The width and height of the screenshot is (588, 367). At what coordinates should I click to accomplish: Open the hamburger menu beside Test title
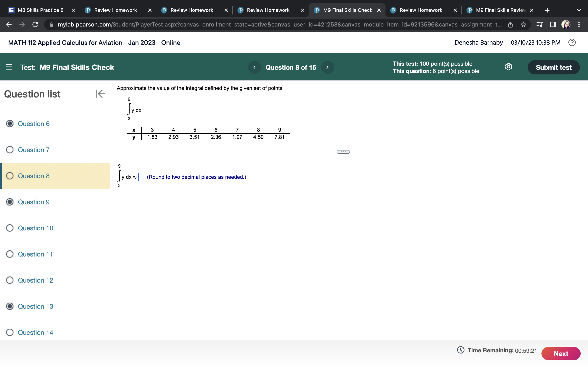[9, 67]
